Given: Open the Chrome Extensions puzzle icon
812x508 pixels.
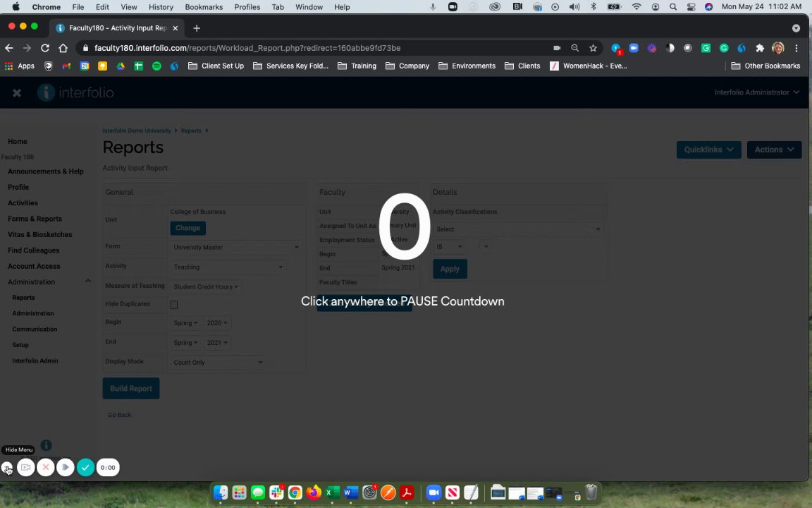Looking at the screenshot, I should point(760,48).
